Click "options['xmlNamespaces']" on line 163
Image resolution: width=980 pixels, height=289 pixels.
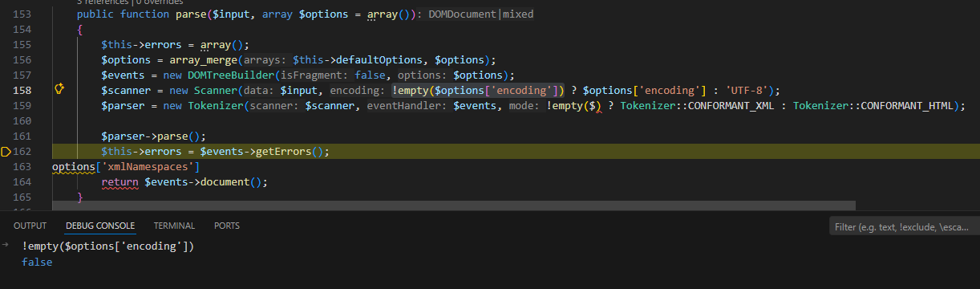[x=126, y=166]
